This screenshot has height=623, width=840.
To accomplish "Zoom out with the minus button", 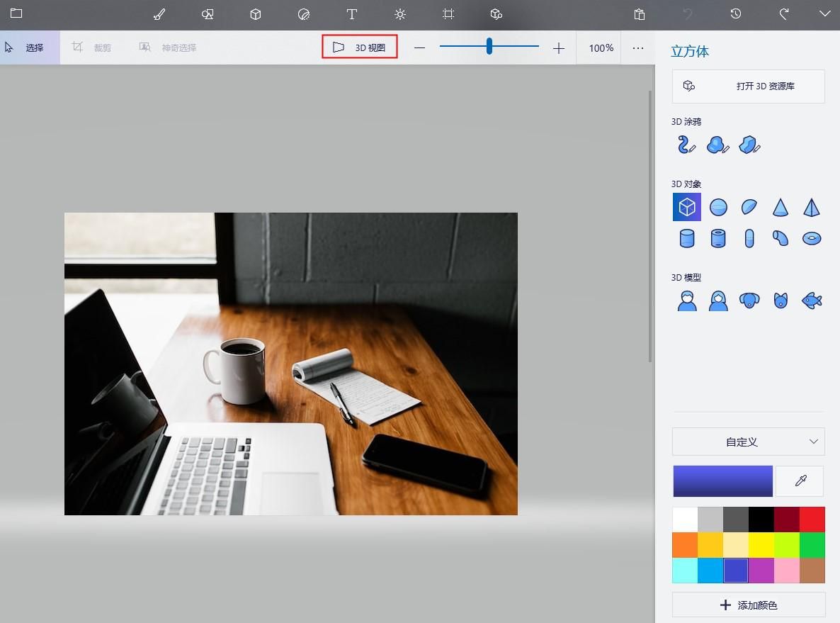I will tap(419, 48).
